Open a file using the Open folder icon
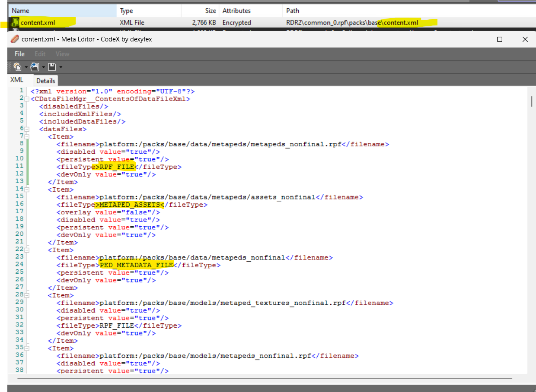This screenshot has height=392, width=536. 34,67
